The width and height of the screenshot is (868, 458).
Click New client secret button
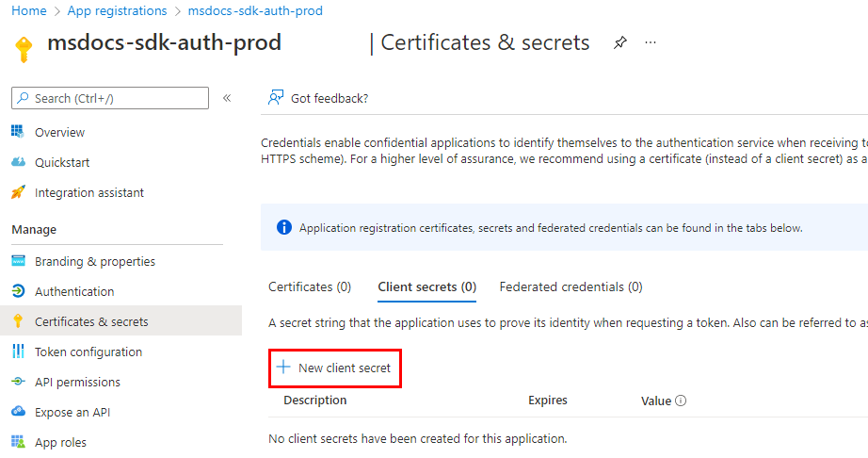click(x=334, y=368)
